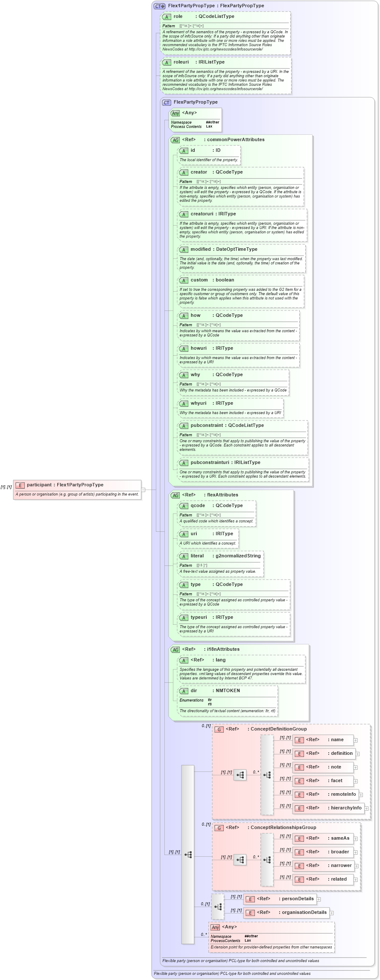Click IRIListType type of roleuri attribute
380x980 pixels.
[x=212, y=62]
